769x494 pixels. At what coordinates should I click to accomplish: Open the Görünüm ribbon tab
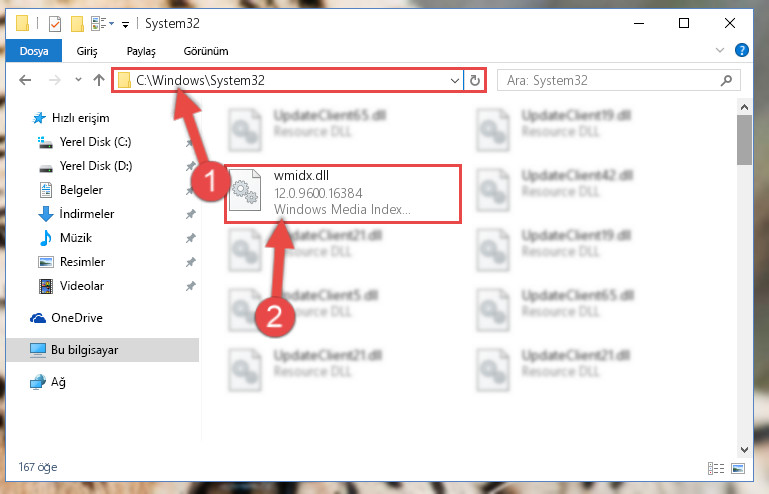[205, 51]
